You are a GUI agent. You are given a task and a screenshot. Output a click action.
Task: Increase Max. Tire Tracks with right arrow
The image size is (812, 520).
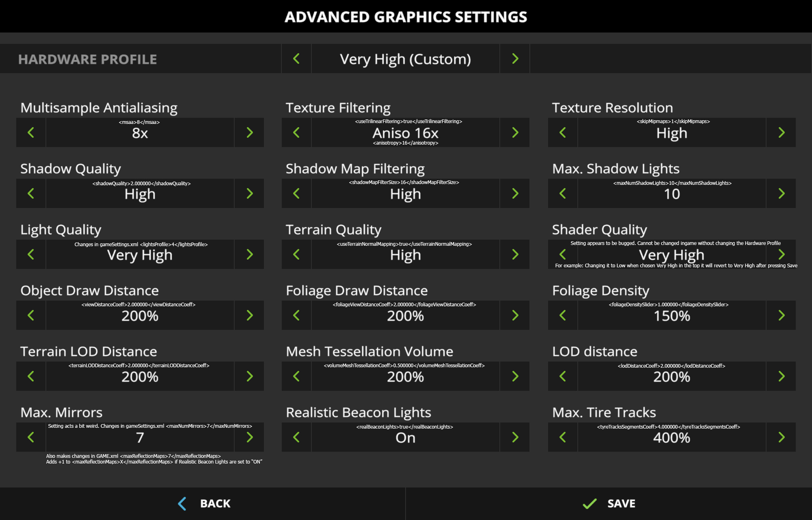pyautogui.click(x=781, y=437)
